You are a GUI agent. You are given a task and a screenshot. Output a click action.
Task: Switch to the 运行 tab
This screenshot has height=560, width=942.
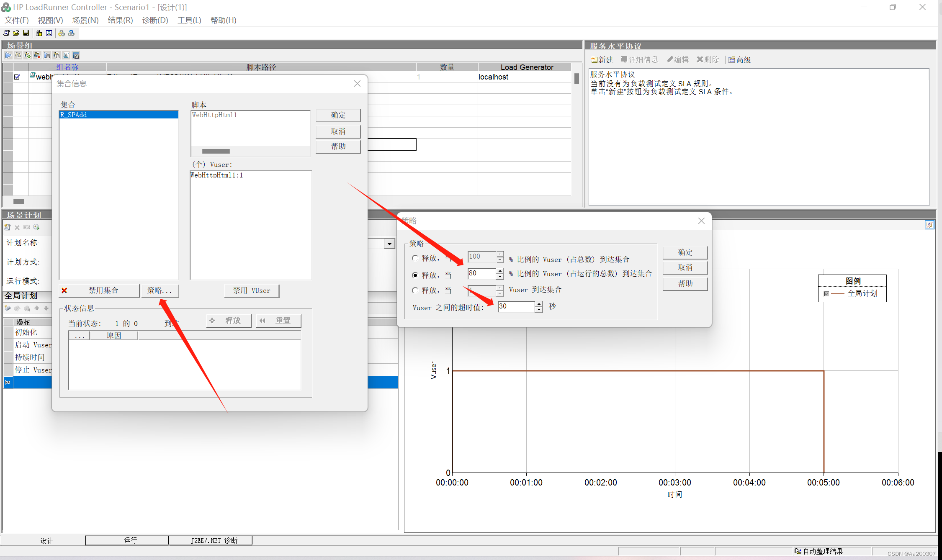click(127, 540)
